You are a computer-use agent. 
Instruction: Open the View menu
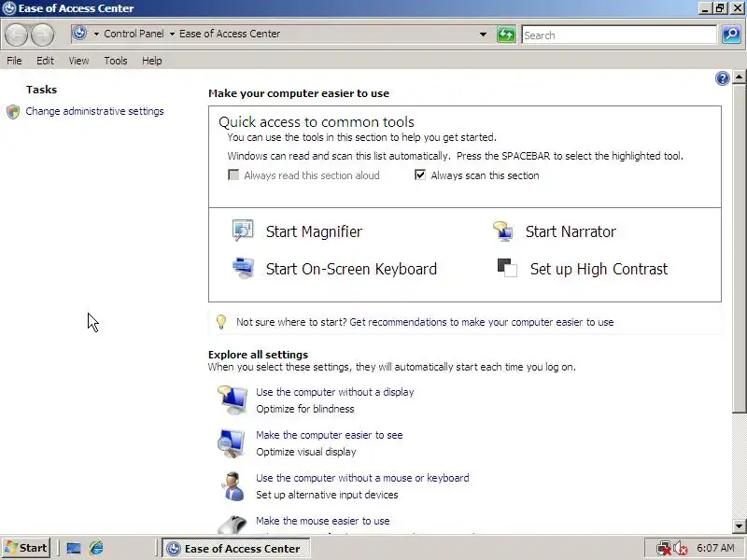pyautogui.click(x=78, y=61)
